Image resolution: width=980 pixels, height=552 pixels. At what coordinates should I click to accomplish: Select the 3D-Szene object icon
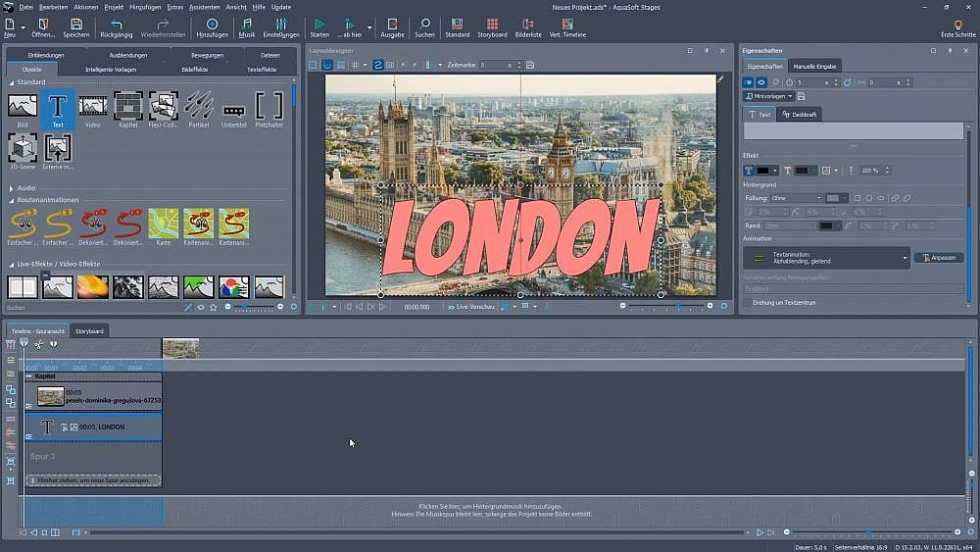(x=23, y=149)
